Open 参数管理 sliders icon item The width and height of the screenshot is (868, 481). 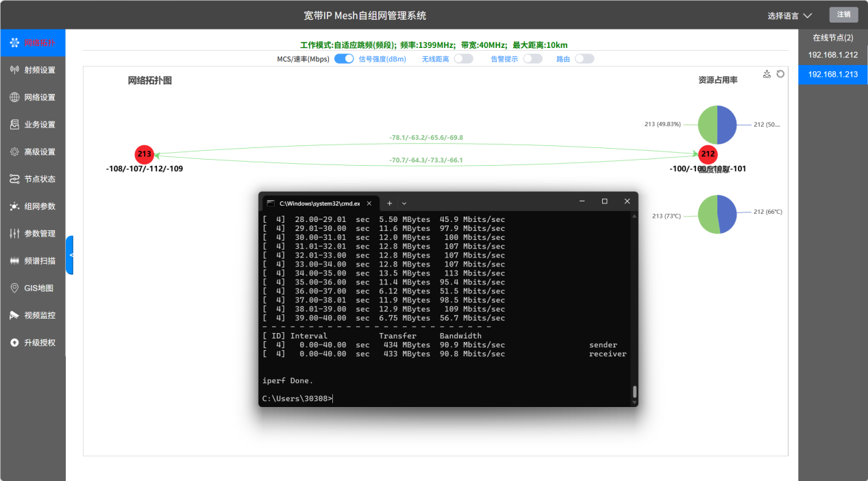33,234
